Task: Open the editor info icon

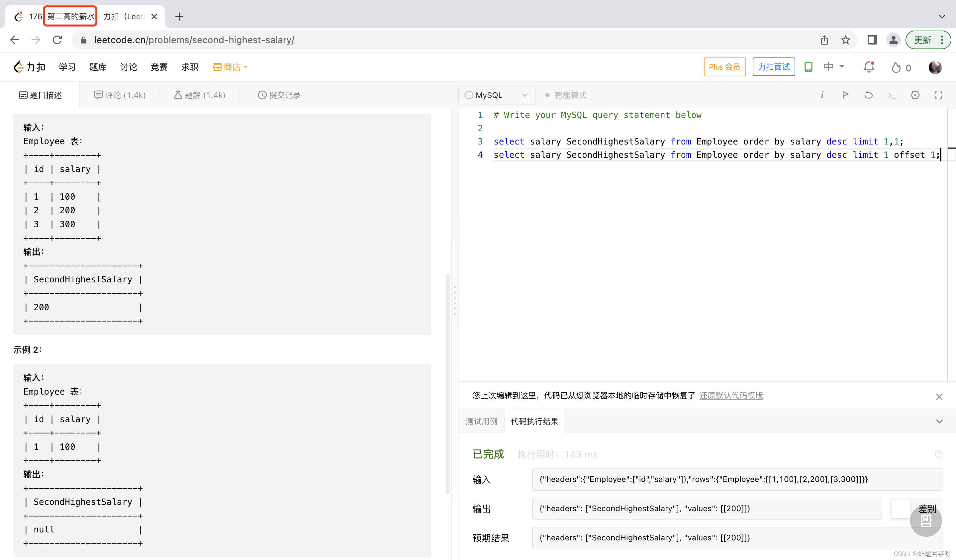Action: [822, 95]
